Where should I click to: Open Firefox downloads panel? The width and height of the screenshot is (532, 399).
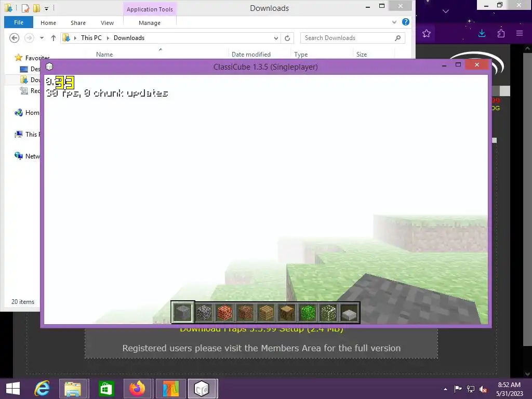482,33
